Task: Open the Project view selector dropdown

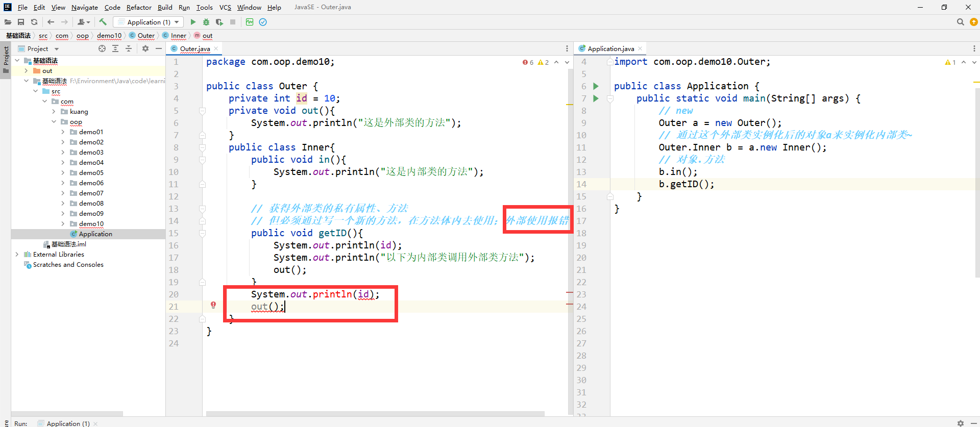Action: coord(57,49)
